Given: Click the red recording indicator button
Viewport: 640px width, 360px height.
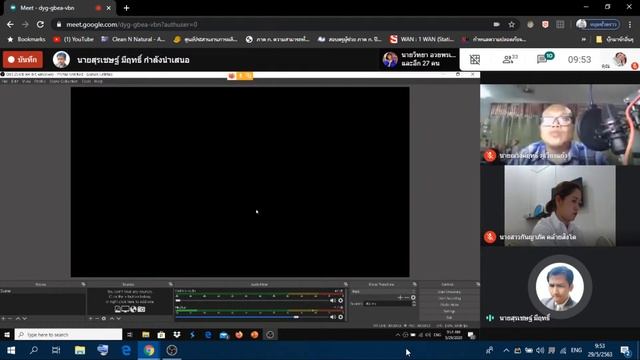Looking at the screenshot, I should pyautogui.click(x=23, y=60).
